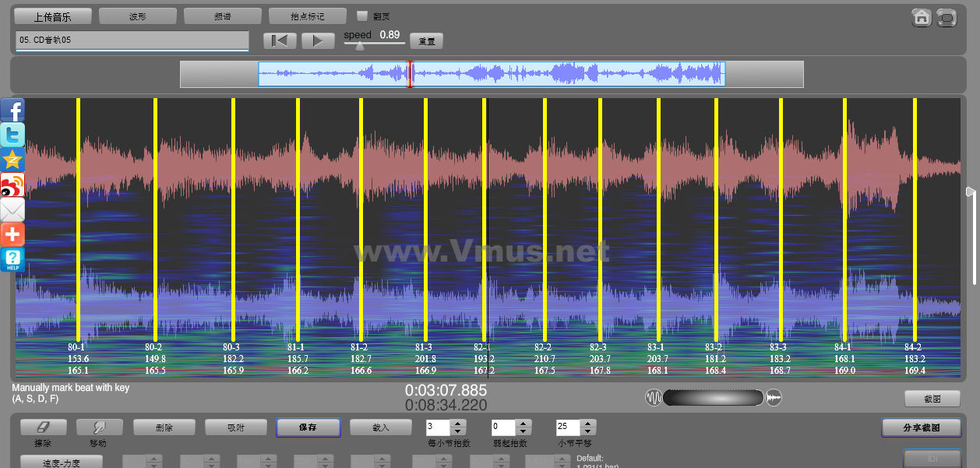980x468 pixels.
Task: Click the 上传音乐 upload button
Action: (53, 16)
